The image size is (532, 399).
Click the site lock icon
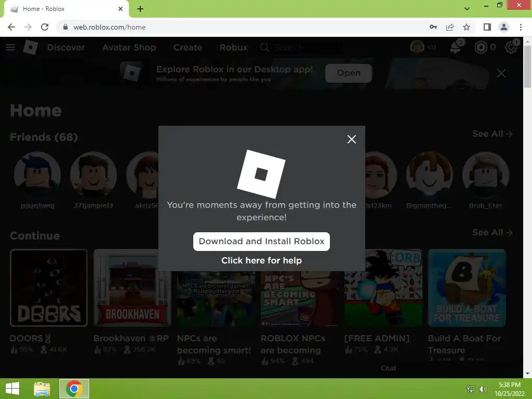point(65,27)
